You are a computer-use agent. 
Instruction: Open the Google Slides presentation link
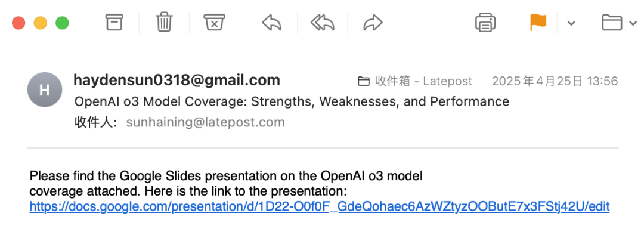[x=320, y=206]
